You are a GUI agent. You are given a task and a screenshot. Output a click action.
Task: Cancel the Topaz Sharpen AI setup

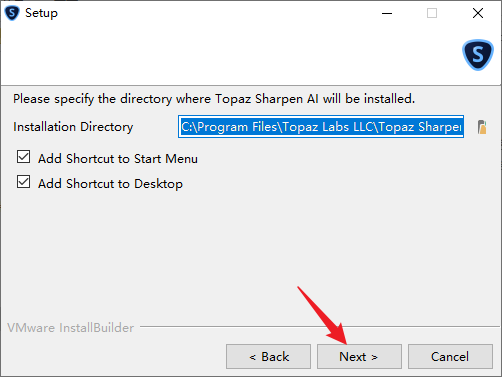pos(450,357)
